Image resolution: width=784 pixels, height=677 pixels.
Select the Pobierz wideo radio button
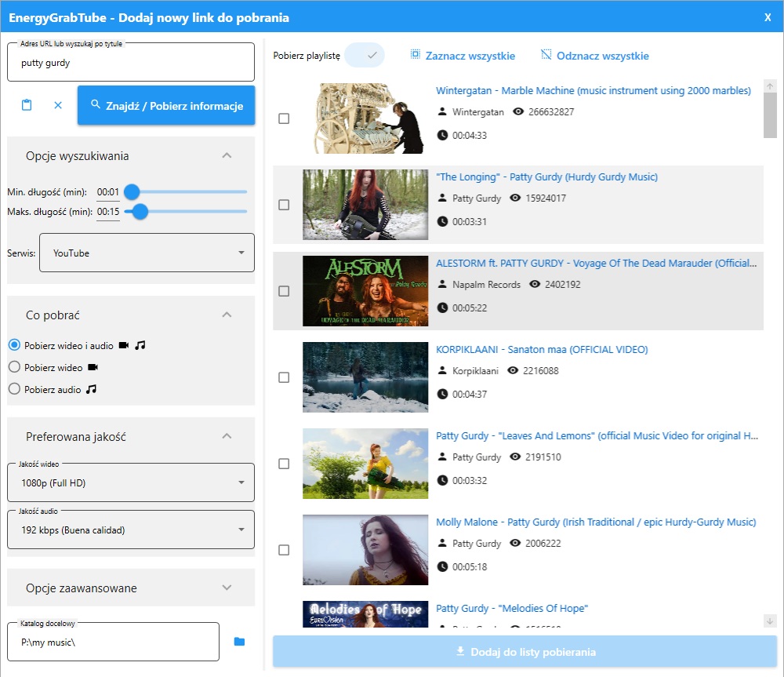coord(14,367)
